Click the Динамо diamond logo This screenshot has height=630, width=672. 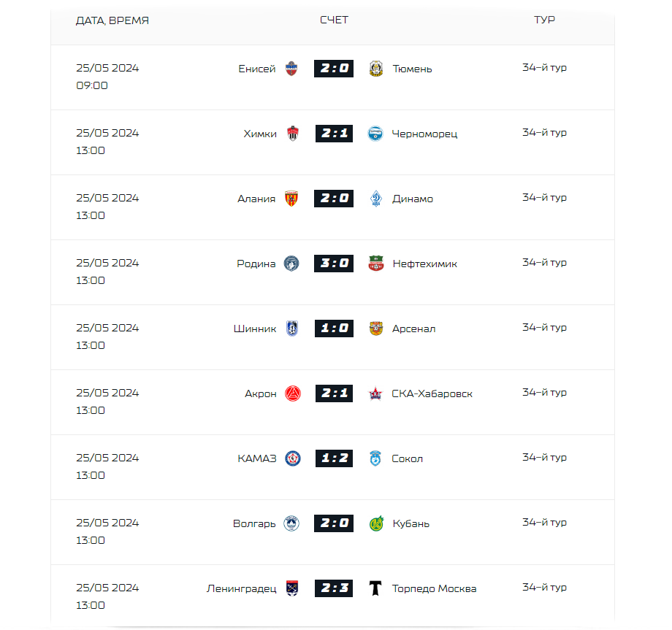(x=375, y=199)
